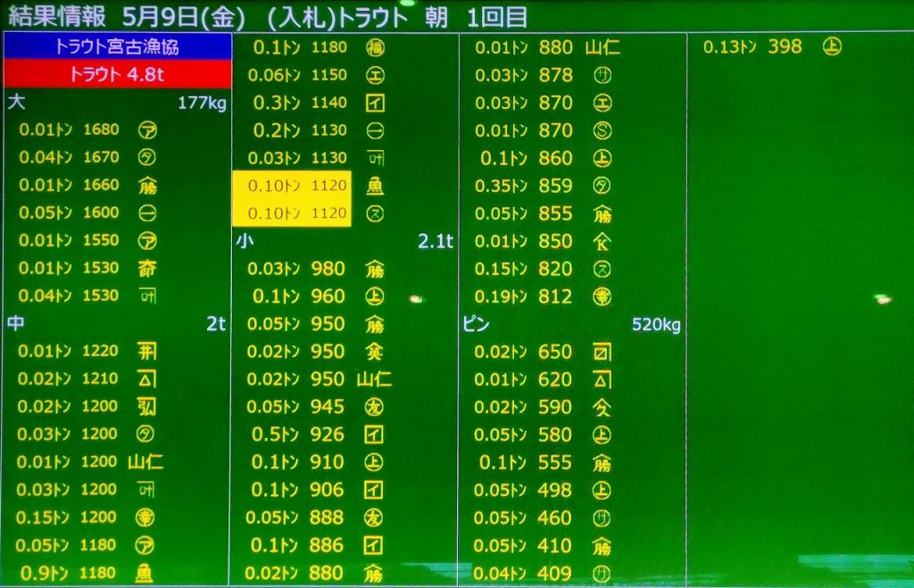Open the 小 2.1t size category header
The height and width of the screenshot is (588, 914).
345,242
